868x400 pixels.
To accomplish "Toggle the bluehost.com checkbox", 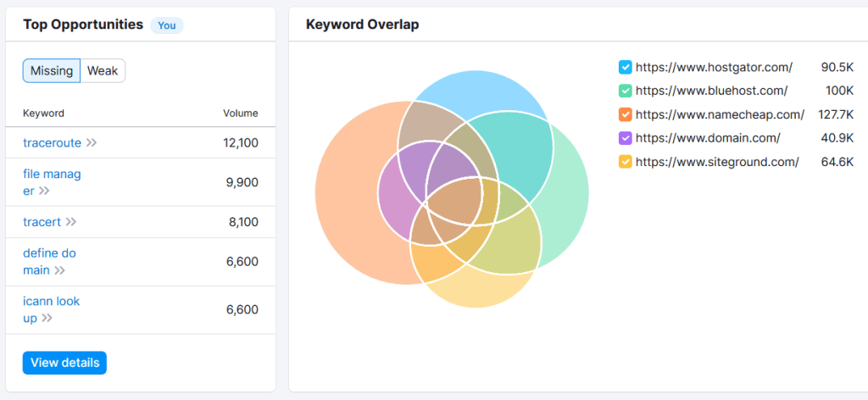I will pos(625,91).
